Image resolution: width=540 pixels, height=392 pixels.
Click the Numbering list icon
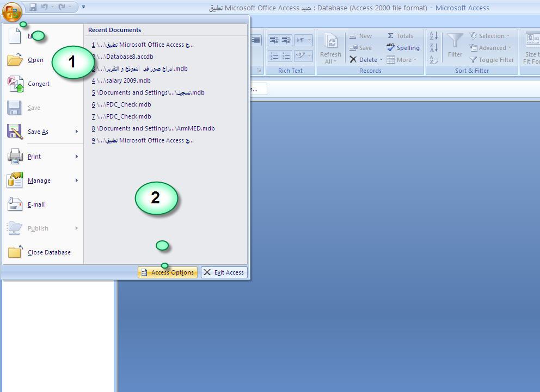(x=274, y=55)
